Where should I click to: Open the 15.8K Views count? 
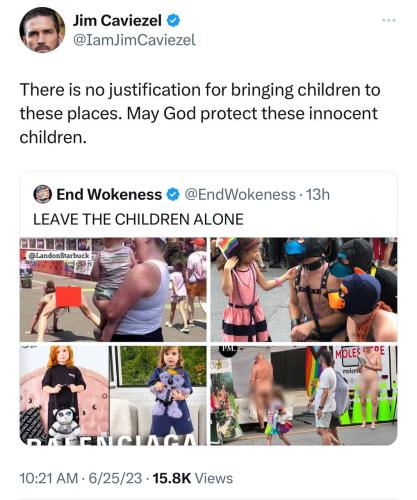click(x=193, y=478)
